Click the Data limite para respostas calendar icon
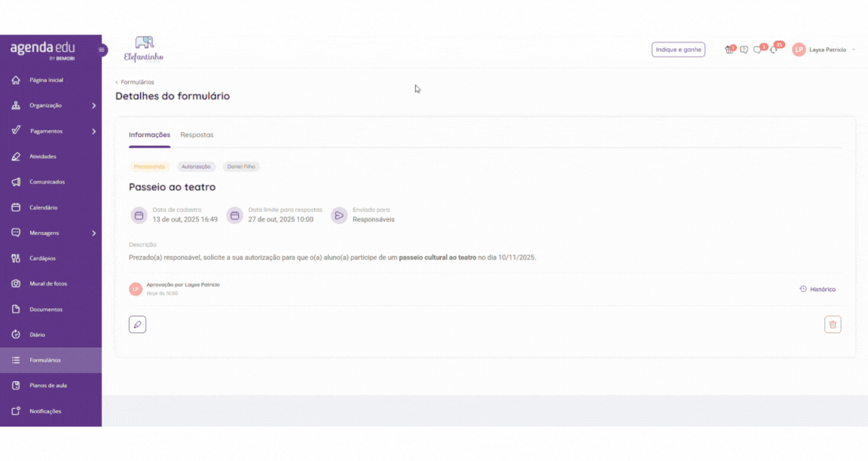 click(x=235, y=215)
